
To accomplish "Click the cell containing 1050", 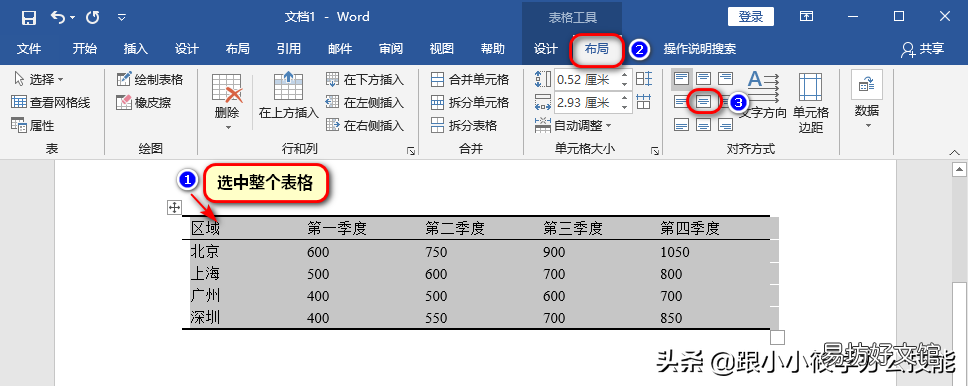I will (675, 252).
